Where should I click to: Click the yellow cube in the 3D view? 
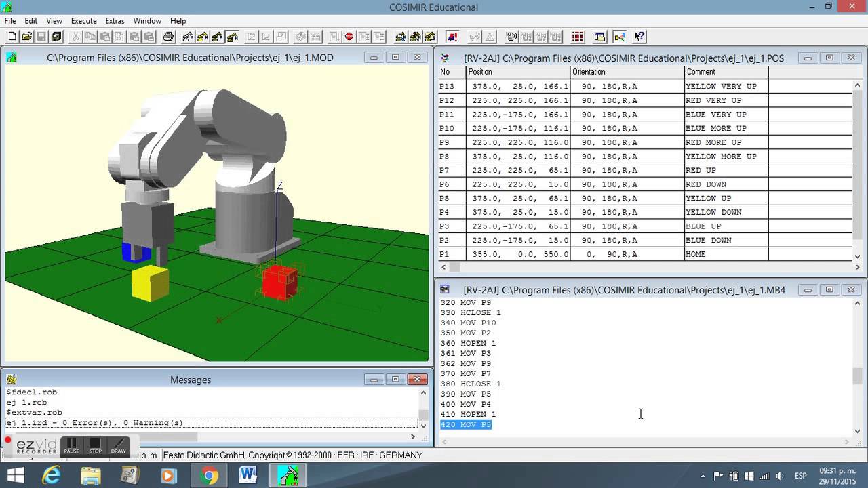coord(150,283)
